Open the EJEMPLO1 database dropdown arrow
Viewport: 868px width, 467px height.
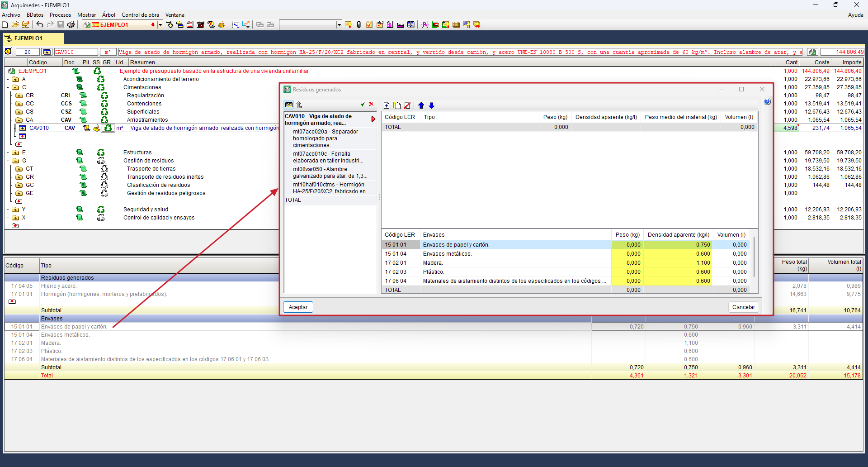160,25
